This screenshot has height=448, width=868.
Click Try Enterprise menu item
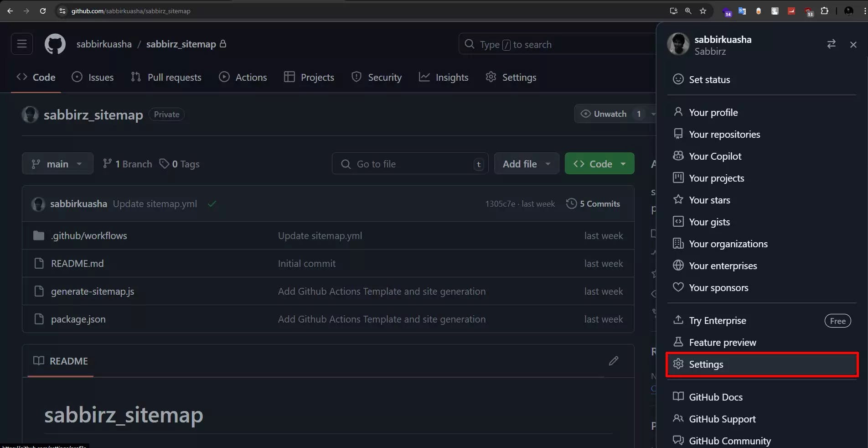coord(762,320)
